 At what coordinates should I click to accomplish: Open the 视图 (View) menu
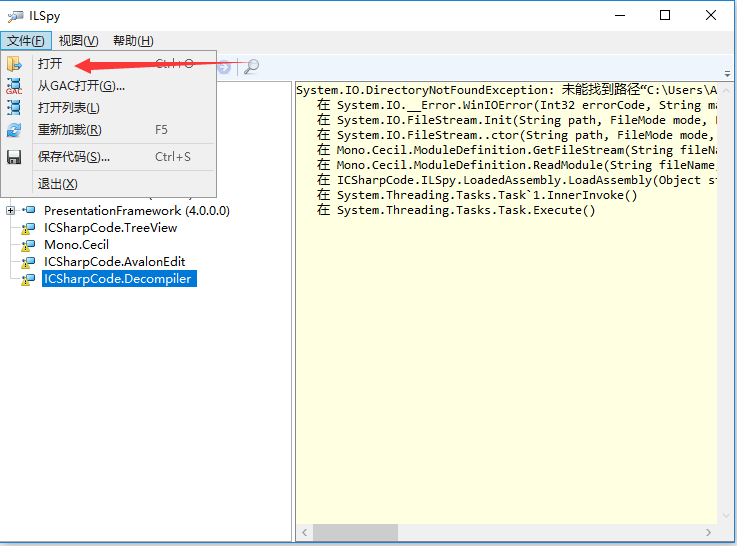[78, 41]
